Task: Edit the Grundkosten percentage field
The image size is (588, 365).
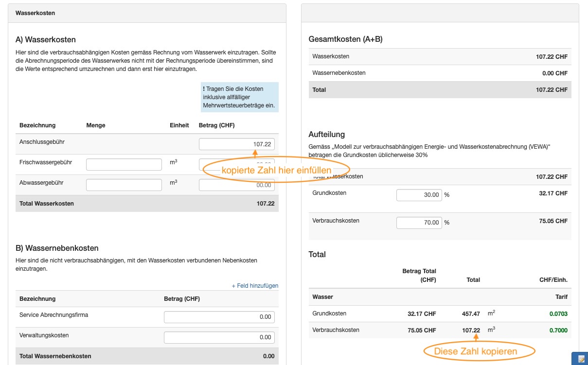Action: (x=418, y=195)
